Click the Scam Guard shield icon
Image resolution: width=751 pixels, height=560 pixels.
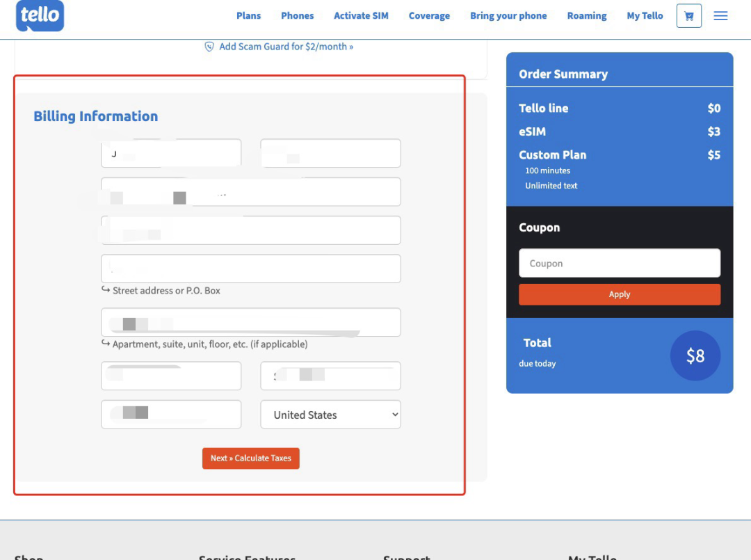tap(209, 47)
